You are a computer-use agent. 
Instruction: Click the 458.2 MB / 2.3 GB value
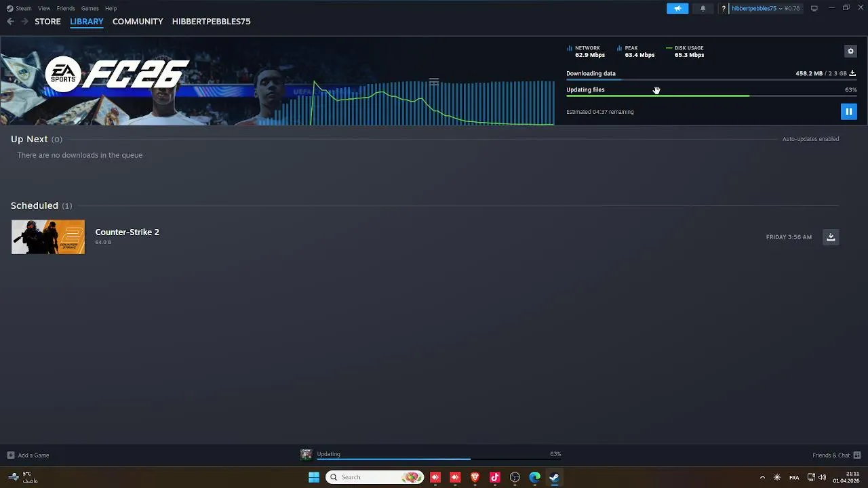click(821, 73)
